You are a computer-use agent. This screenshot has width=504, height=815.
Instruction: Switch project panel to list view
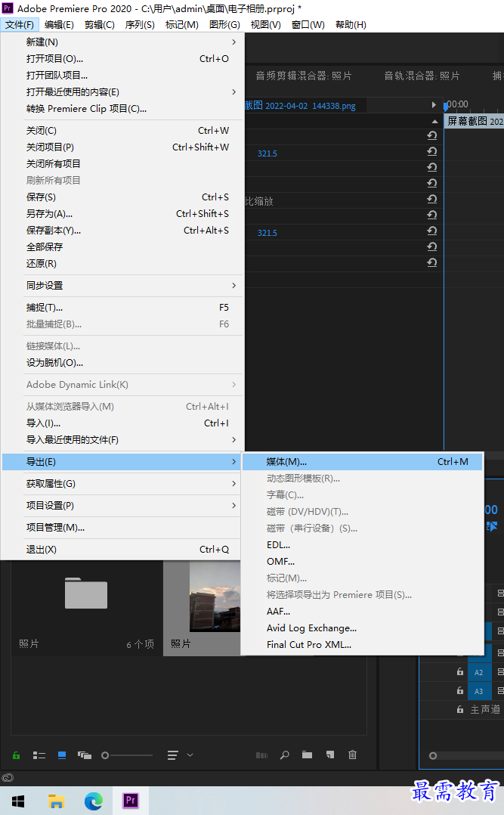point(39,755)
